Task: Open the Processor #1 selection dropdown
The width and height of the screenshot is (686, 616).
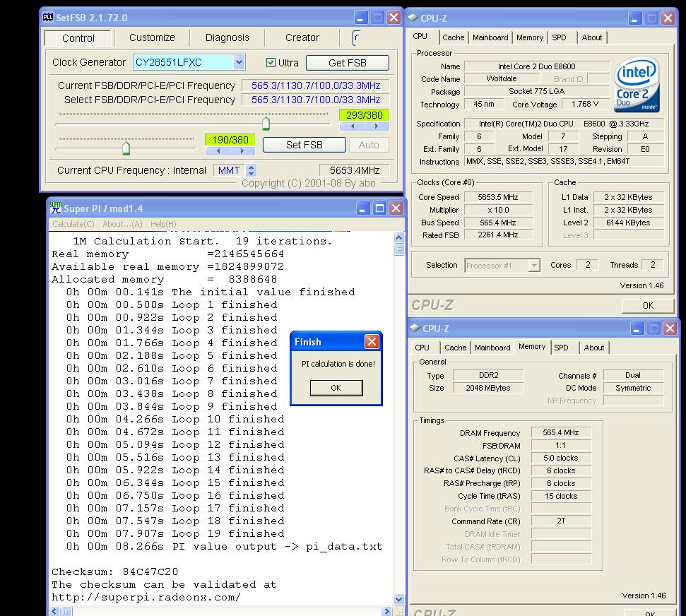Action: [x=533, y=265]
